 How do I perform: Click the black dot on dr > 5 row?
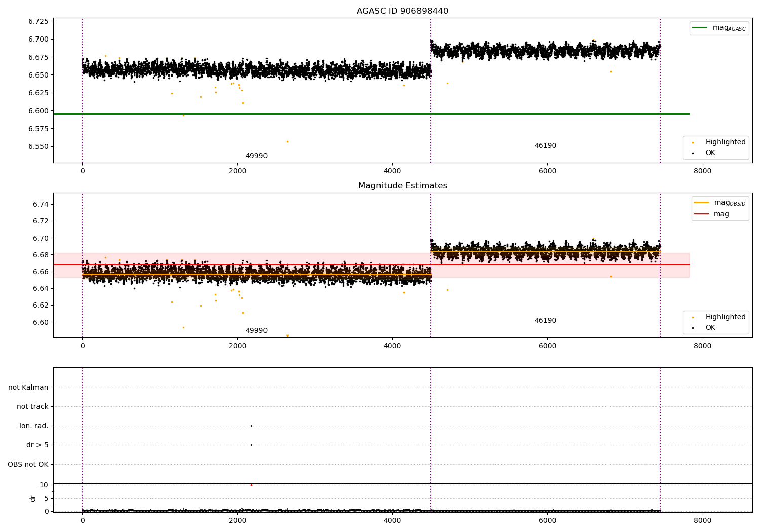[251, 445]
